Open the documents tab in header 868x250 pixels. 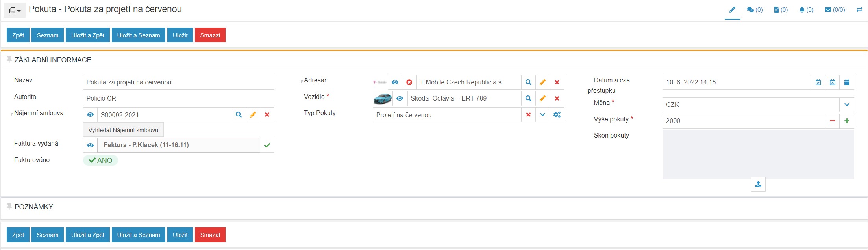coord(781,10)
